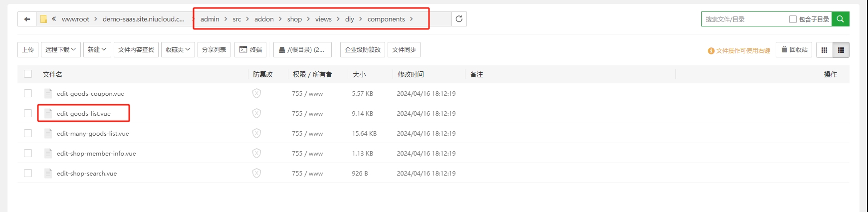Sort by 文件名 column header
This screenshot has width=868, height=212.
[x=52, y=74]
